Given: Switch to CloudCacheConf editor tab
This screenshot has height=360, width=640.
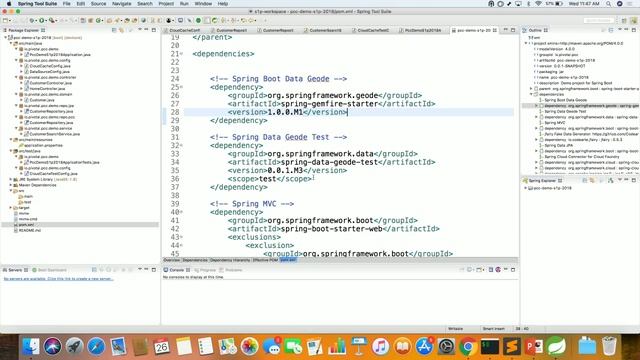Looking at the screenshot, I should (x=184, y=30).
